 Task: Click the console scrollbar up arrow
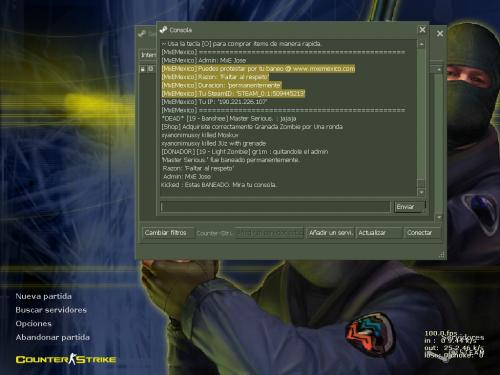point(421,44)
